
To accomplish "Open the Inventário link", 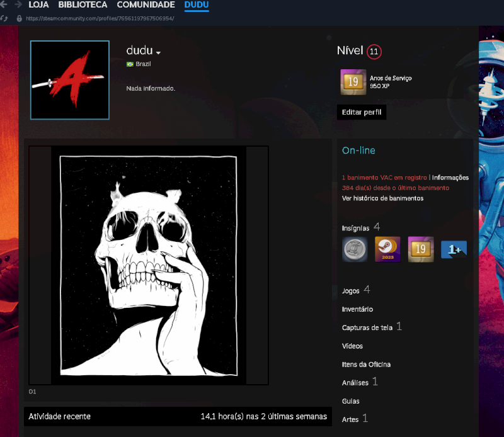I will [357, 309].
